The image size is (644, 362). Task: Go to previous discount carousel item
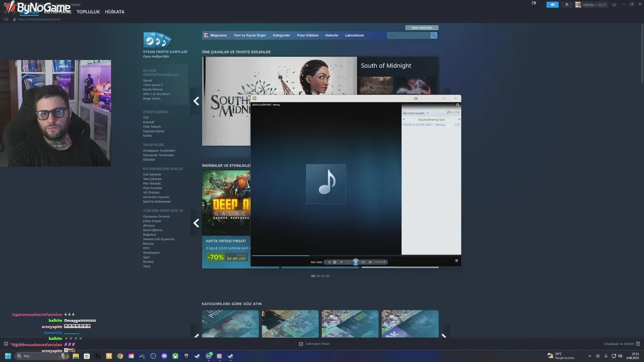pyautogui.click(x=196, y=223)
